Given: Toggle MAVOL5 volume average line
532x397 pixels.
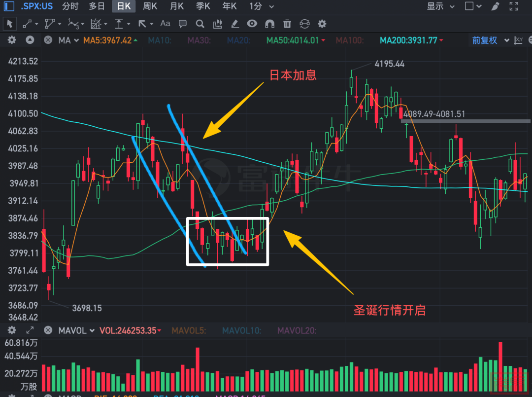Looking at the screenshot, I should [x=189, y=330].
